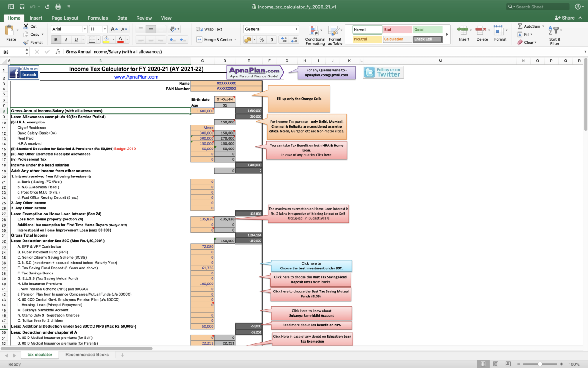Expand the formula bar chevron
This screenshot has height=368, width=588.
click(585, 52)
